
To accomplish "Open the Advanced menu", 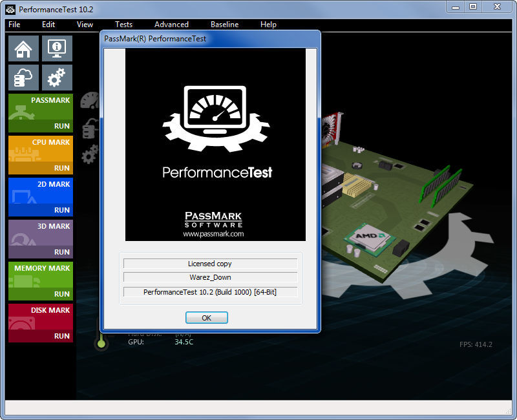I will [171, 25].
